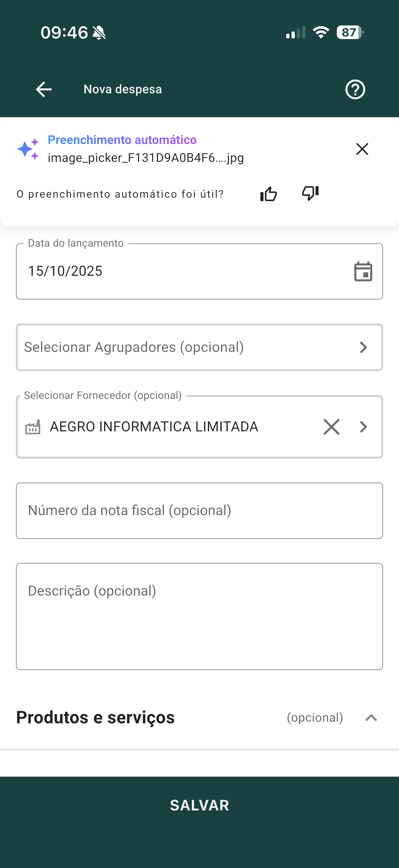Tap the back arrow icon
Screen dimensions: 399x868
click(44, 89)
